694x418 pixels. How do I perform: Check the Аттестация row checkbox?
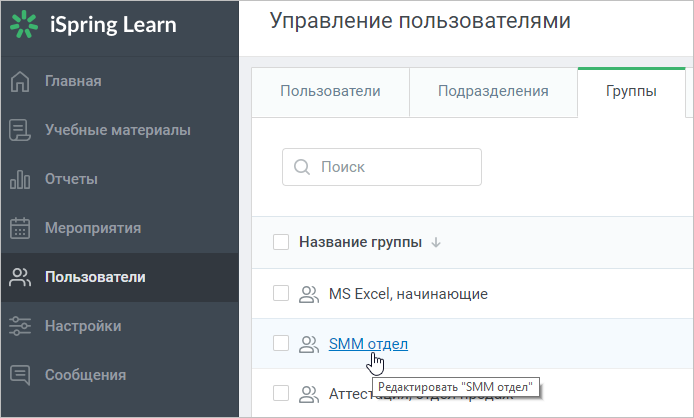click(281, 393)
